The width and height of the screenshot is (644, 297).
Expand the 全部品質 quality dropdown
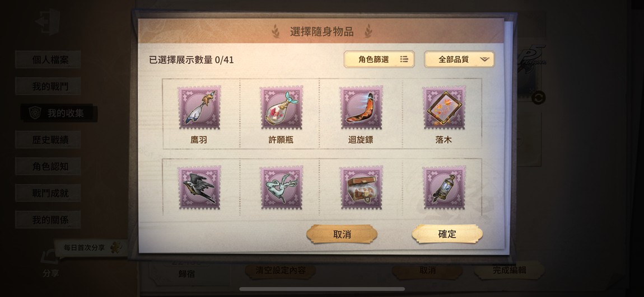click(459, 59)
